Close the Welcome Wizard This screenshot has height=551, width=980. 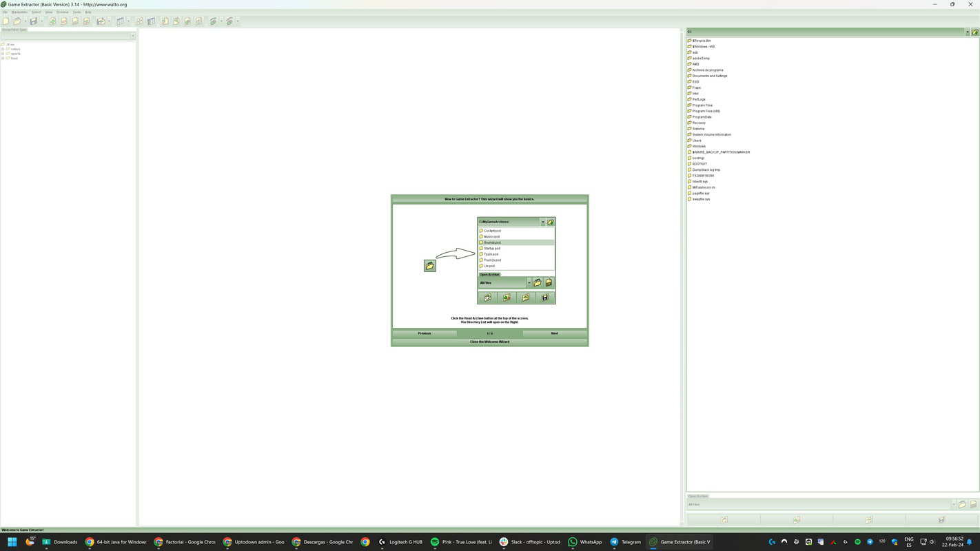coord(490,342)
